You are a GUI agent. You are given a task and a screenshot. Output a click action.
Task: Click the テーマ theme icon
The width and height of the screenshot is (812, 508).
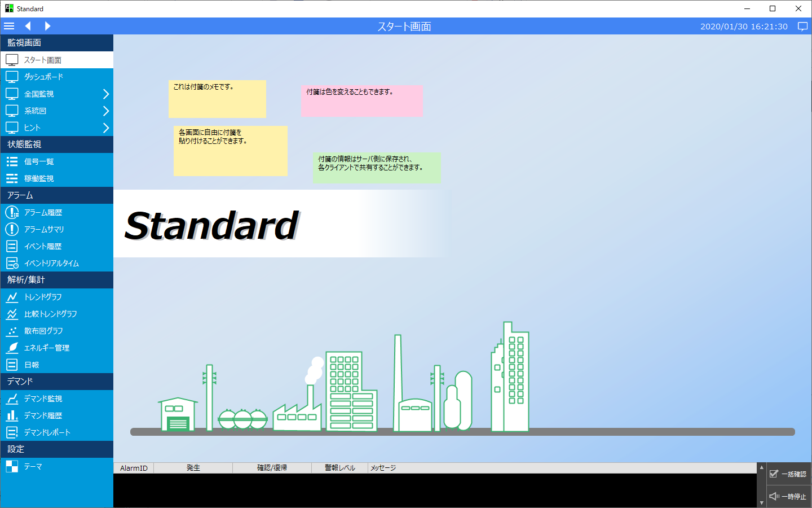(12, 466)
